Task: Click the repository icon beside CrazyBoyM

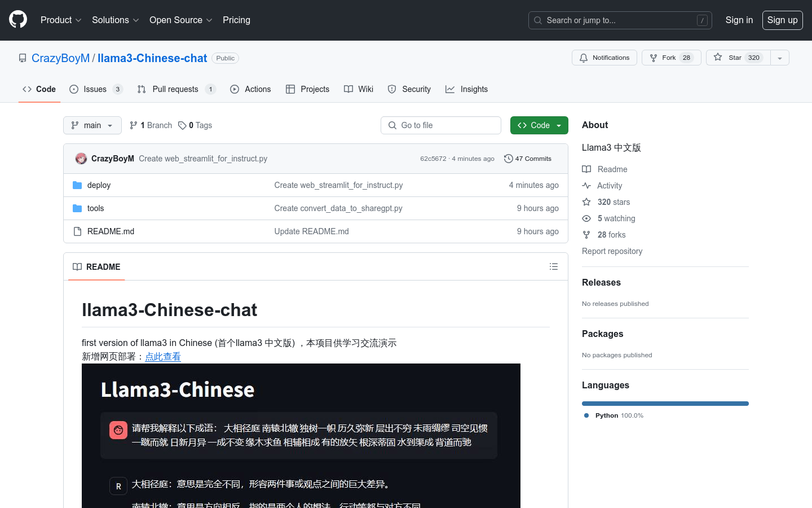Action: pyautogui.click(x=23, y=58)
